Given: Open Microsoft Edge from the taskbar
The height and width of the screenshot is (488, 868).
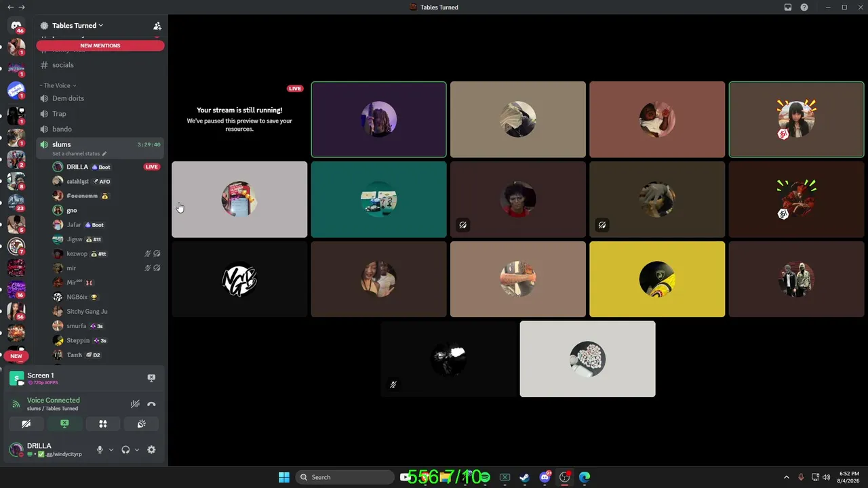Looking at the screenshot, I should 585,477.
